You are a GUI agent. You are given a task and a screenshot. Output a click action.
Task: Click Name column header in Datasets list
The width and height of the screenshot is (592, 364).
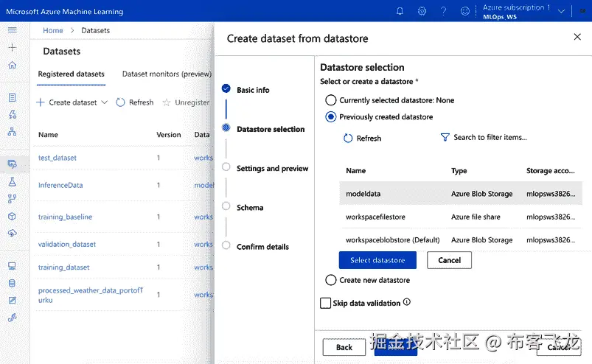48,135
